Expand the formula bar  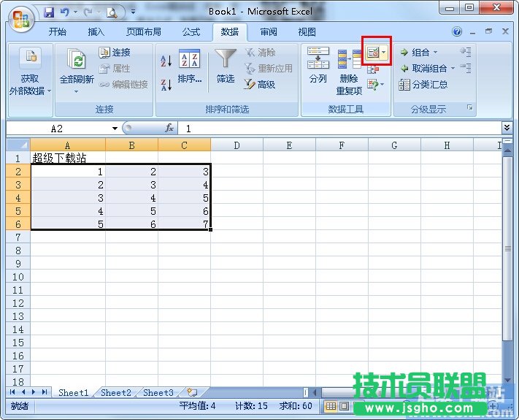pyautogui.click(x=507, y=128)
